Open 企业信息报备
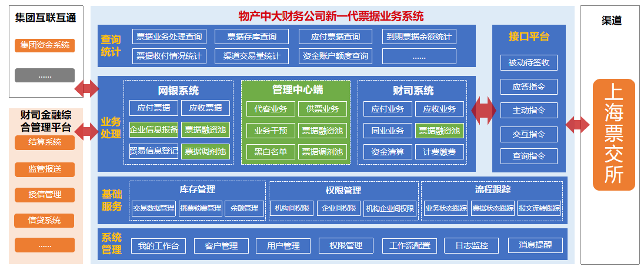The width and height of the screenshot is (644, 273). point(154,130)
